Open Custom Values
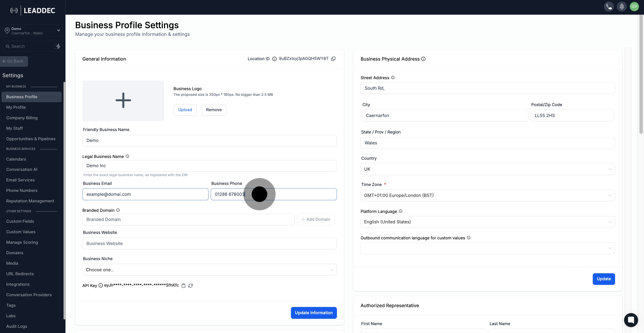 [x=21, y=232]
